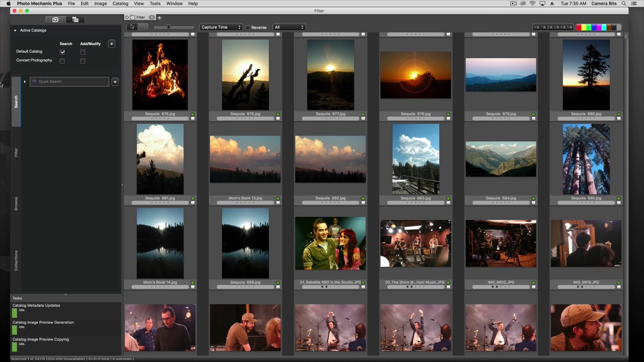This screenshot has height=362, width=644.
Task: Open the All filter dropdown
Action: pos(289,27)
